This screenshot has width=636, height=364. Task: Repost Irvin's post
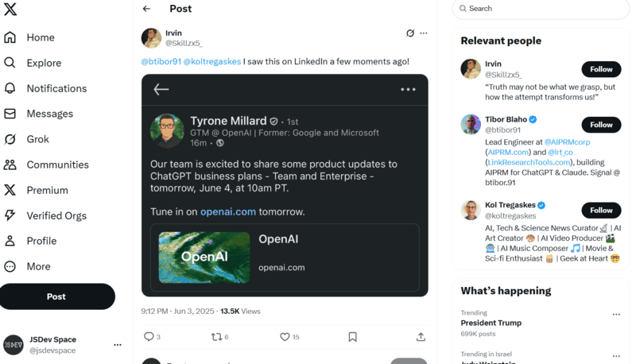216,337
